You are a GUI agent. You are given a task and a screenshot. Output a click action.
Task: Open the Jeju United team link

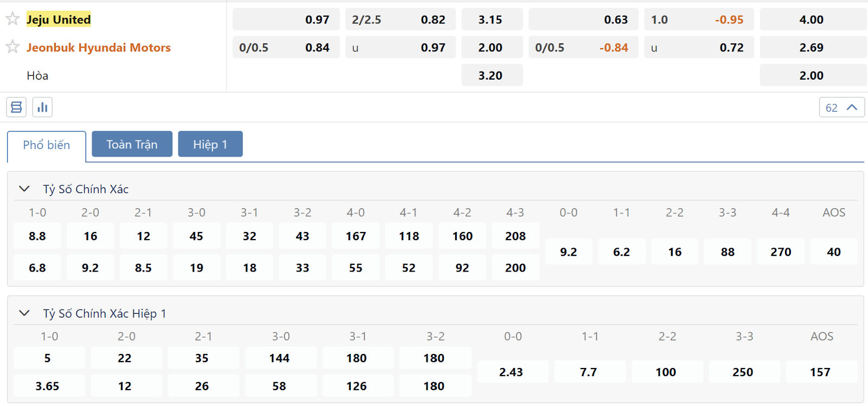click(59, 20)
